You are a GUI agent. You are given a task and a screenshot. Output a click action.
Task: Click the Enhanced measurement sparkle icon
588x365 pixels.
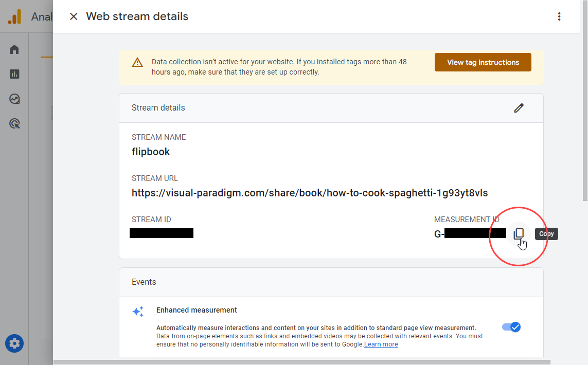138,312
